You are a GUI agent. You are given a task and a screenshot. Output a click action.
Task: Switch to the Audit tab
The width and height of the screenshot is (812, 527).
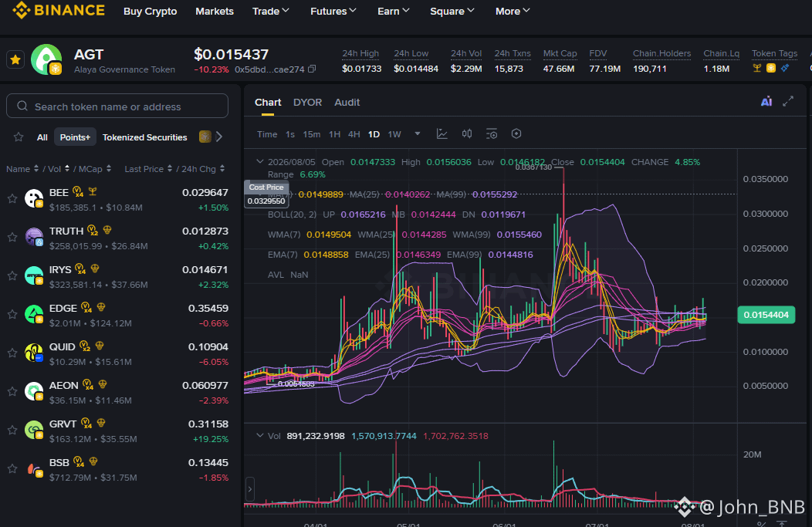coord(347,103)
